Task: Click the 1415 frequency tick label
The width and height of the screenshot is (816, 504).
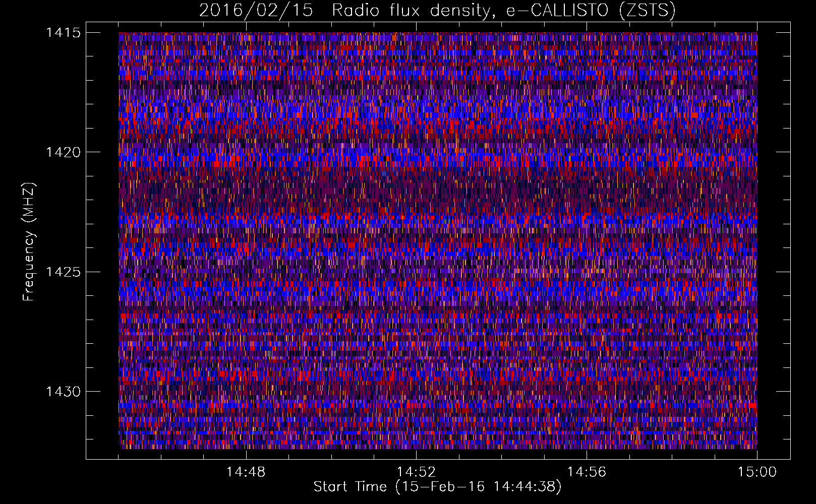Action: coord(63,33)
